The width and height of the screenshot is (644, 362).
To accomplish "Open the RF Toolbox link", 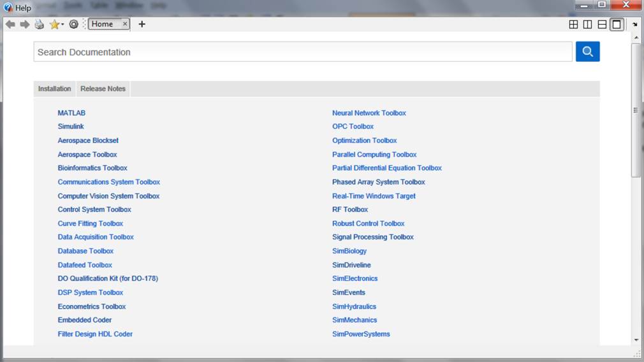I will [x=350, y=209].
